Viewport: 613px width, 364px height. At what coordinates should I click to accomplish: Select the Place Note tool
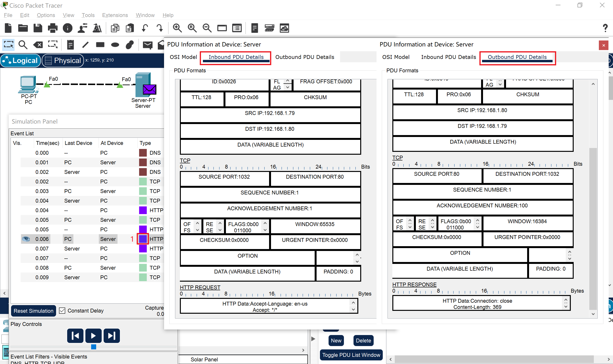coord(70,45)
